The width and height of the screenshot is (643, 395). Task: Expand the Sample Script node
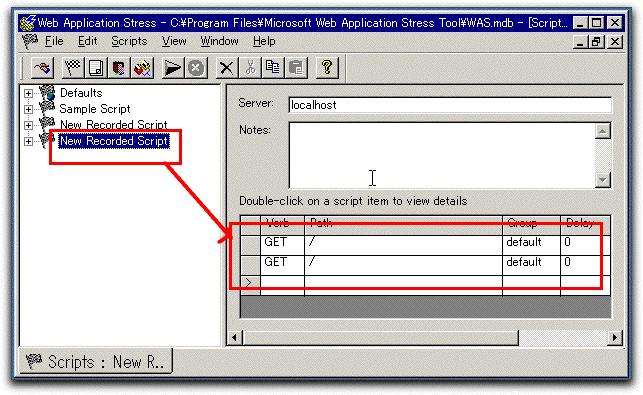[x=28, y=110]
